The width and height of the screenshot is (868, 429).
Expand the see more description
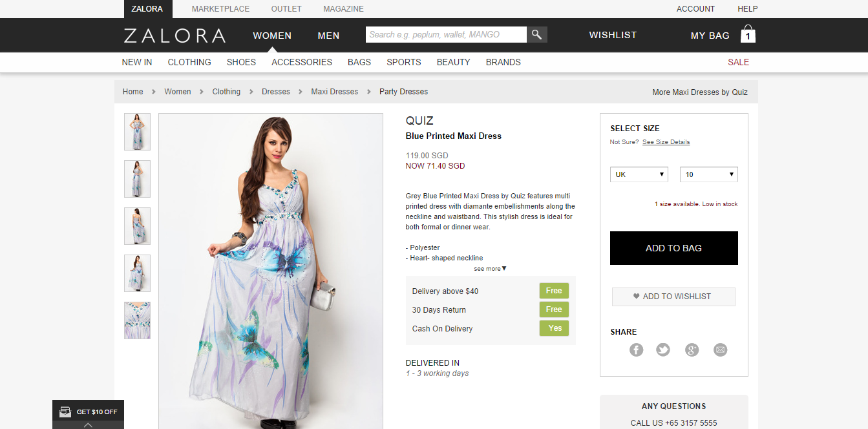tap(491, 269)
